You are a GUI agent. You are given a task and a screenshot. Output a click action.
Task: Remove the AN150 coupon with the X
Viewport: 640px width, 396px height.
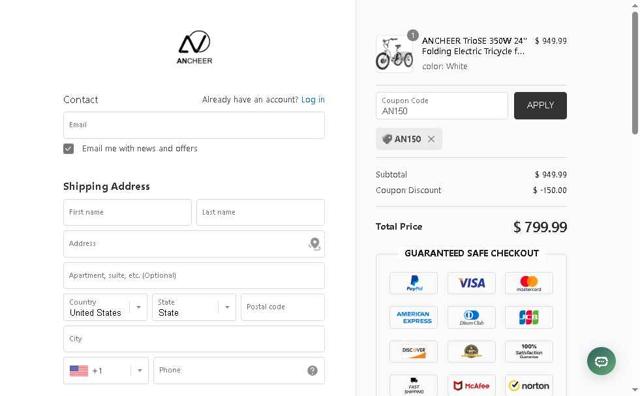tap(431, 139)
